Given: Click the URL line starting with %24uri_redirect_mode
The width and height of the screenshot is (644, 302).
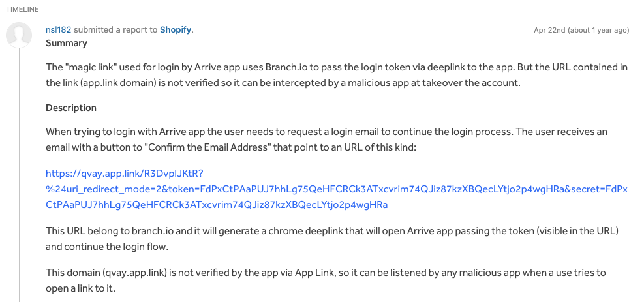Looking at the screenshot, I should coord(337,189).
